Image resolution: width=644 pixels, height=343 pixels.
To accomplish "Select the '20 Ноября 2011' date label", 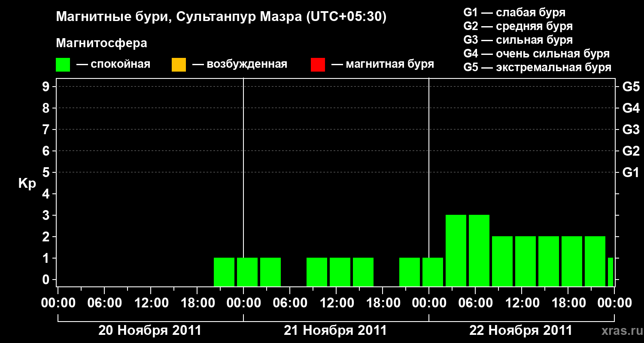I will [150, 331].
